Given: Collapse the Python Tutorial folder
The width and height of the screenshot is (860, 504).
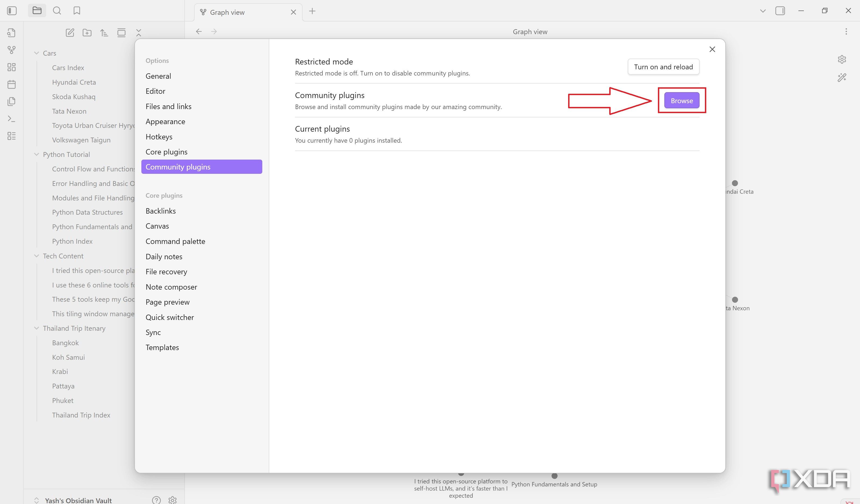Looking at the screenshot, I should (37, 154).
